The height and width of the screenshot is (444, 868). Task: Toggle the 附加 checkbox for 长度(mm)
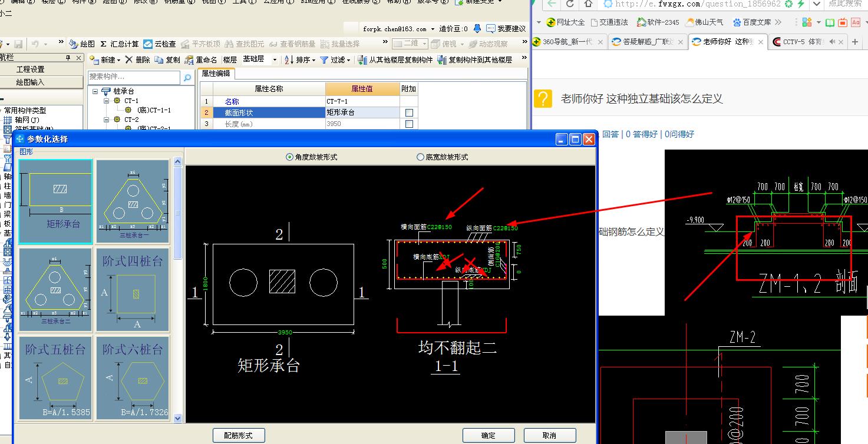point(409,124)
